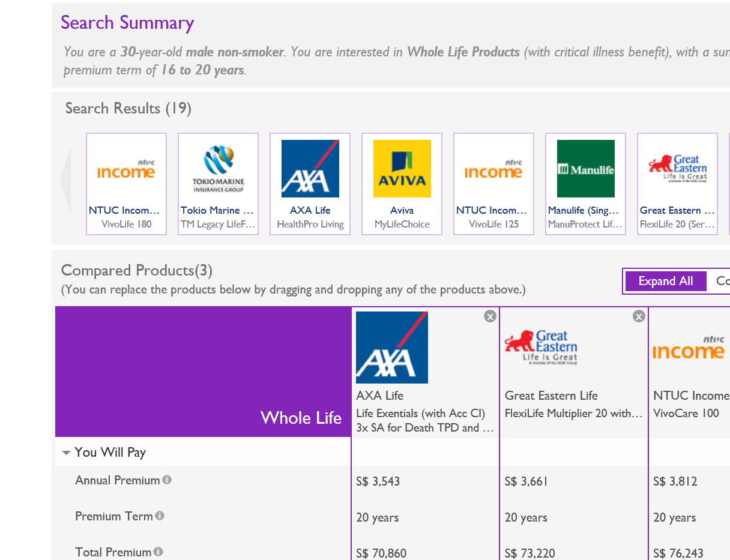Open FlexiLife Multiplier 20 product name
730x560 pixels.
tap(573, 413)
